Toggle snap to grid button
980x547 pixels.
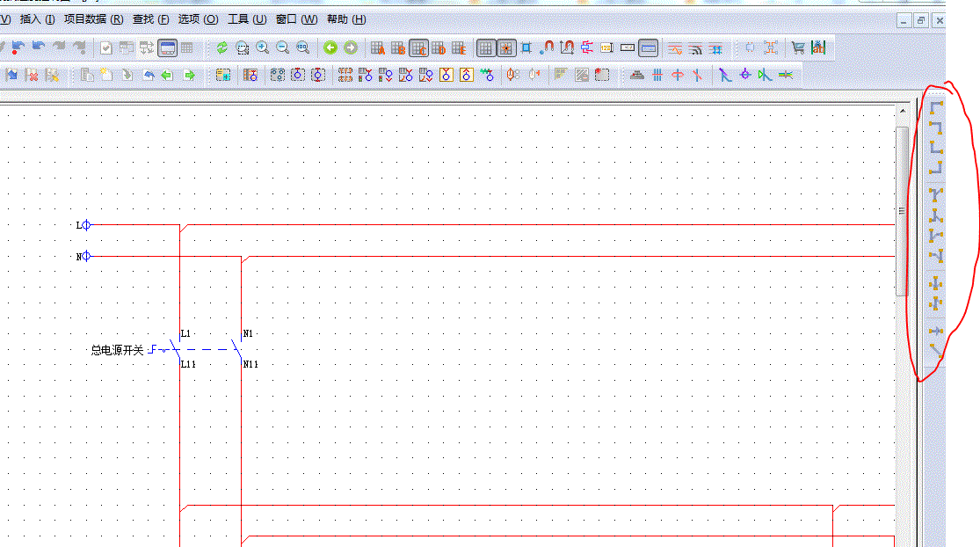[505, 48]
